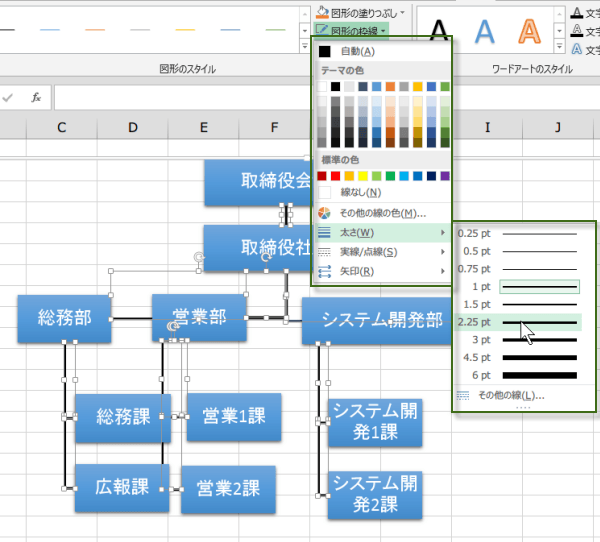Screen dimensions: 600x542
Task: Select the システム開発部 box
Action: click(x=377, y=320)
